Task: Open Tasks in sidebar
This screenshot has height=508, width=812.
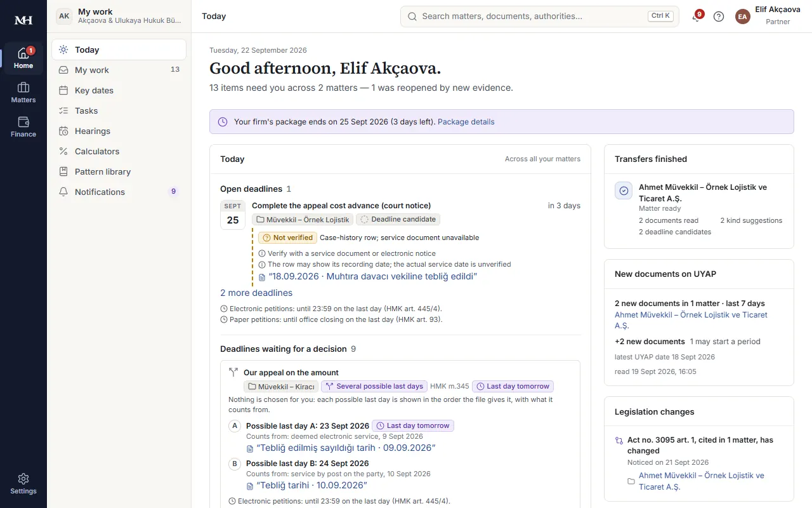Action: [x=119, y=110]
